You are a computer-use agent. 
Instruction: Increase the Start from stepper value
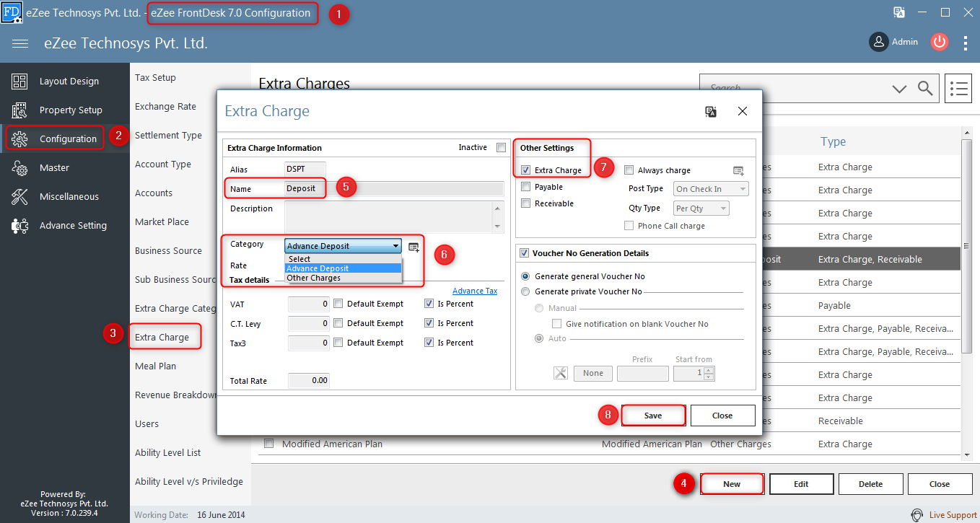pyautogui.click(x=709, y=370)
